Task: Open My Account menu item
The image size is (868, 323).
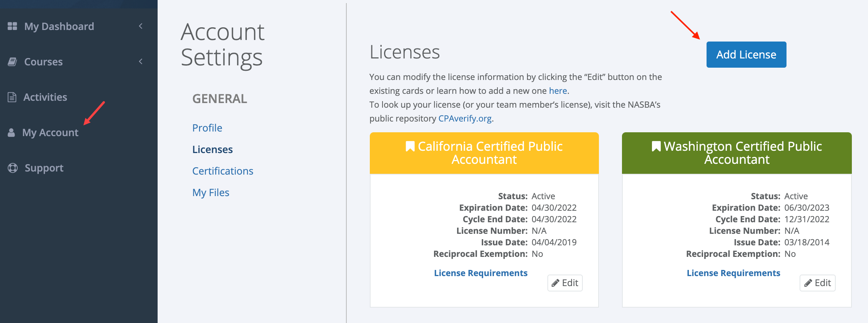Action: 50,133
